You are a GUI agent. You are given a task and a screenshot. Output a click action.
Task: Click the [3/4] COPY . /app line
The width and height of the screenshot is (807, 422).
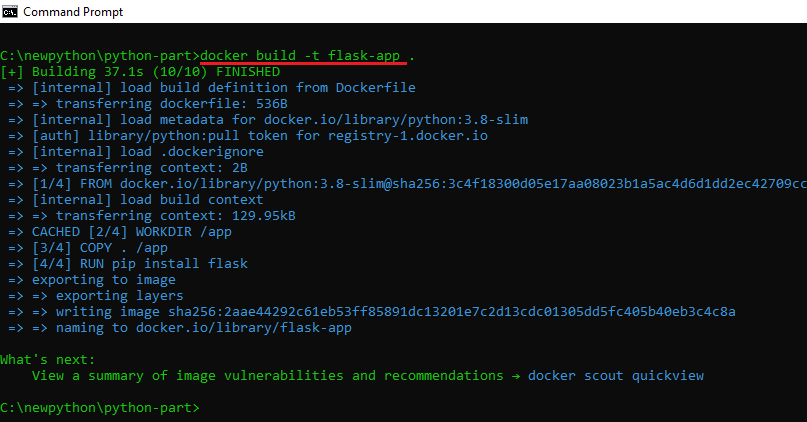[x=88, y=248]
